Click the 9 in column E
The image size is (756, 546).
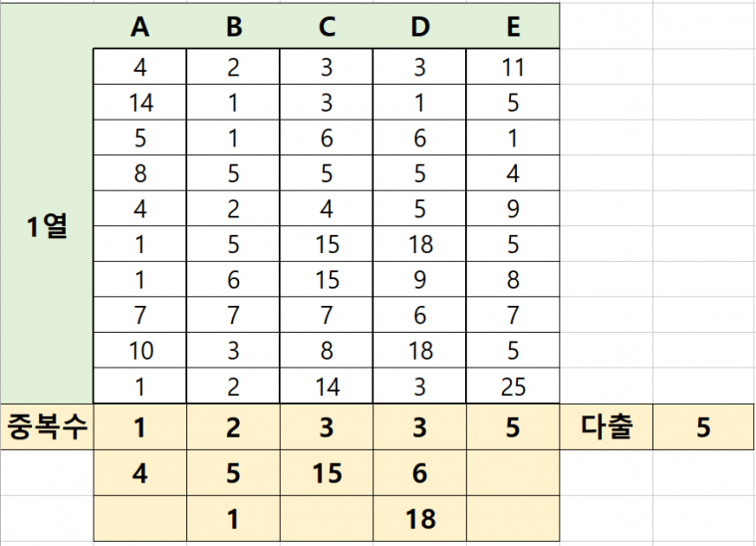click(x=513, y=209)
